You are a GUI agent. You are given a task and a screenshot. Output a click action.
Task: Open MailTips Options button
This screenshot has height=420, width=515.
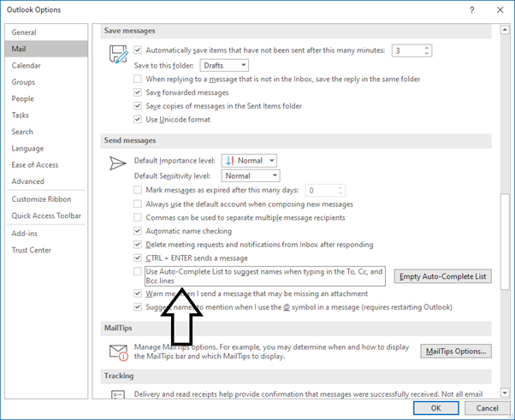(x=456, y=352)
